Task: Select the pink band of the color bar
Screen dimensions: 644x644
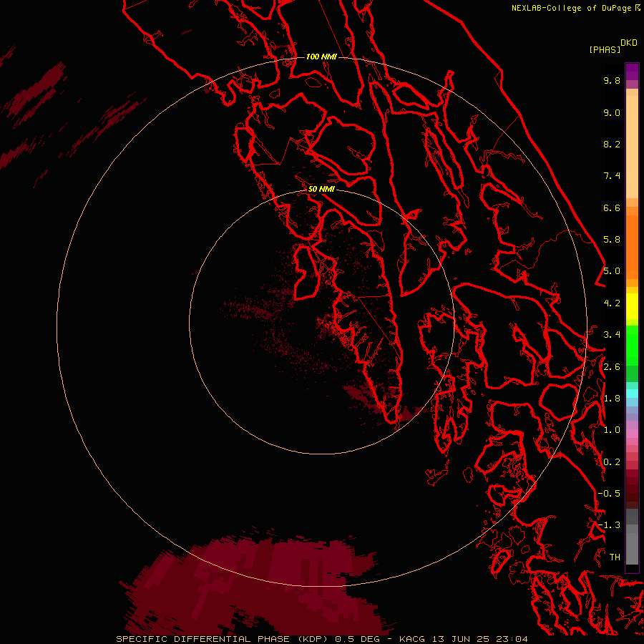Action: [x=632, y=434]
